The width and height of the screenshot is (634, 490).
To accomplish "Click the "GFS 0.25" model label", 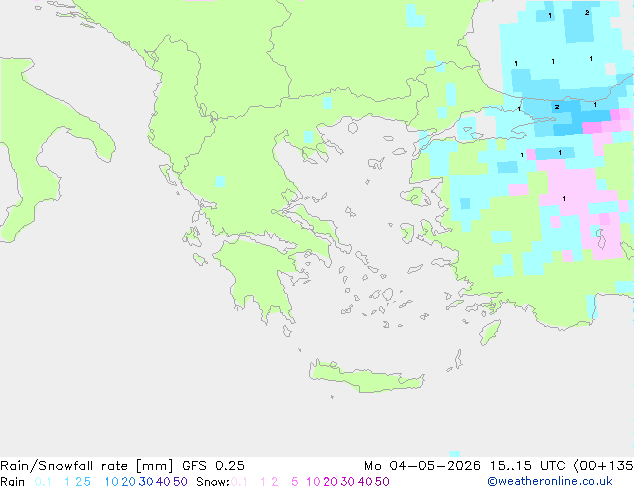I will [x=213, y=466].
